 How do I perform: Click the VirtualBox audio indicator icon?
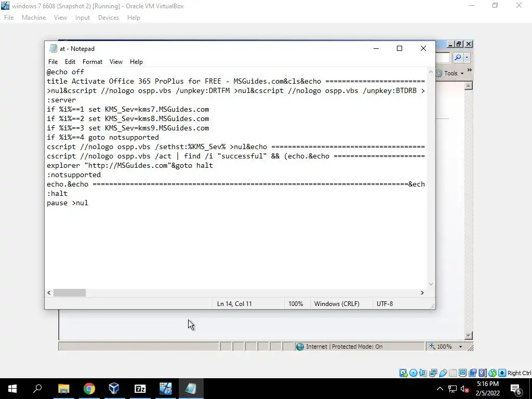click(423, 373)
